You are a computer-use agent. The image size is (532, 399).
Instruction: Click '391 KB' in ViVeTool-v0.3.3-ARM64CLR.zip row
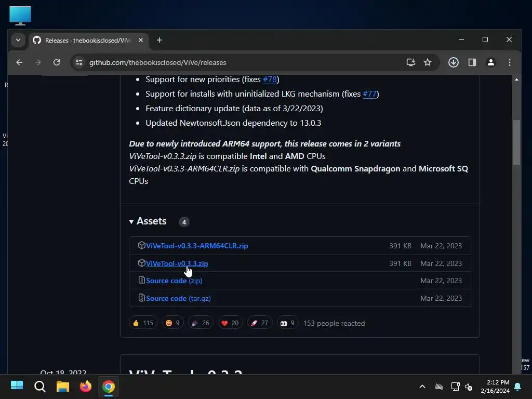click(400, 246)
